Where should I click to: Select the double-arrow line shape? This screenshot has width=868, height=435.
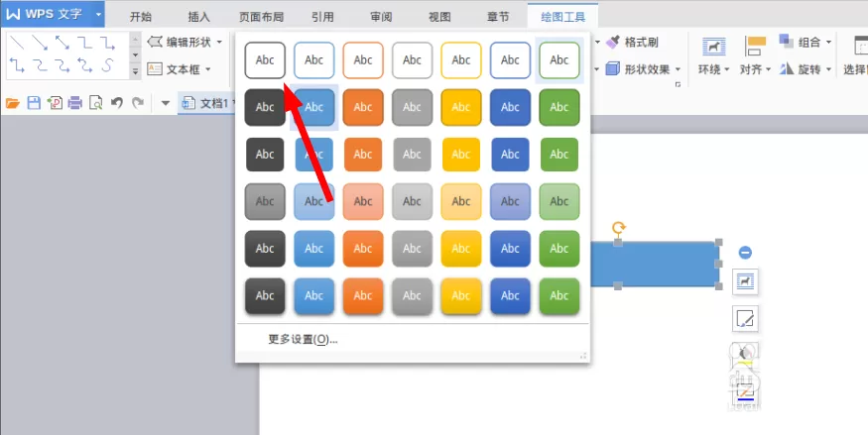62,43
